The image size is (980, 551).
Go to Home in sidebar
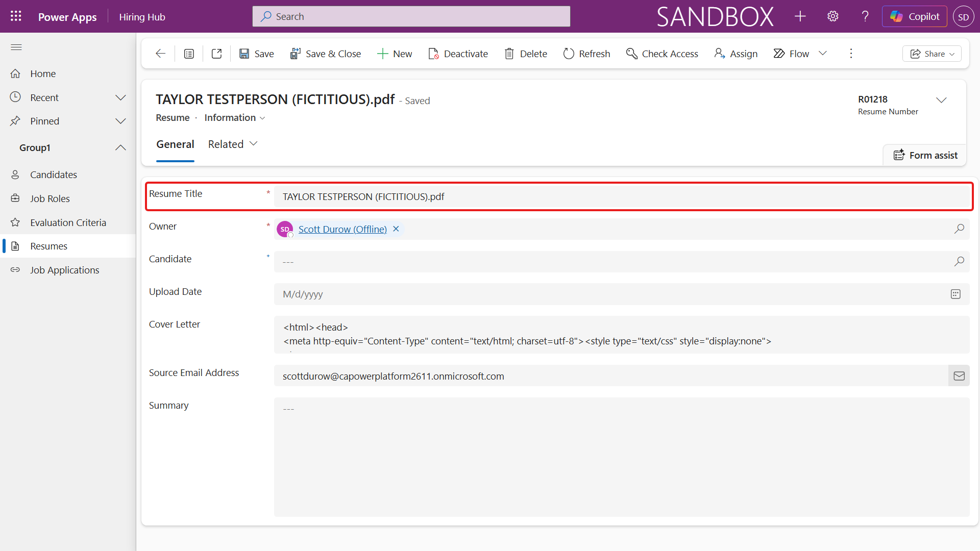pyautogui.click(x=68, y=74)
